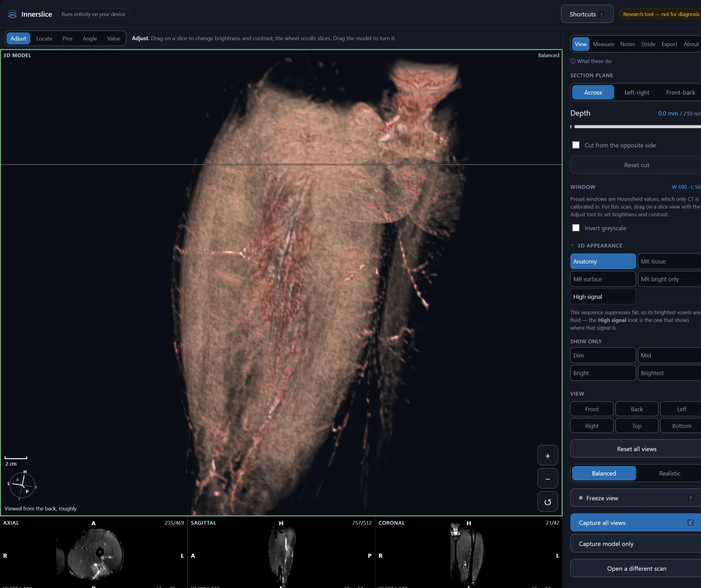This screenshot has height=588, width=701.
Task: Choose the MR tissue appearance preset
Action: coord(669,261)
